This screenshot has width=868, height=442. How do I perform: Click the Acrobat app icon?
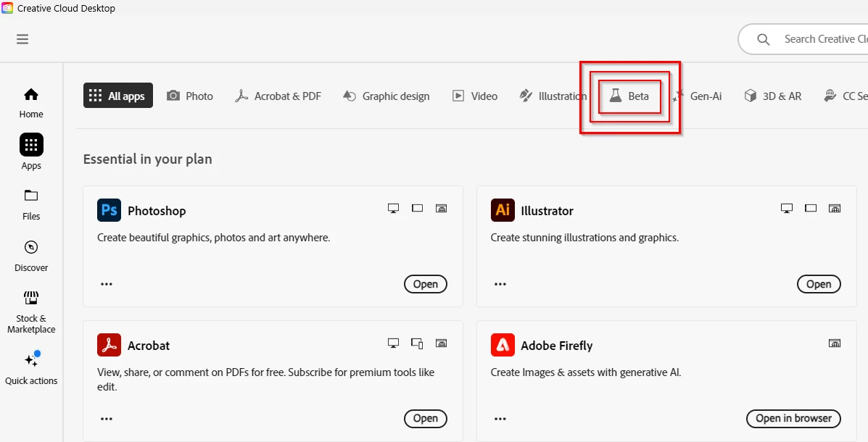pyautogui.click(x=109, y=345)
